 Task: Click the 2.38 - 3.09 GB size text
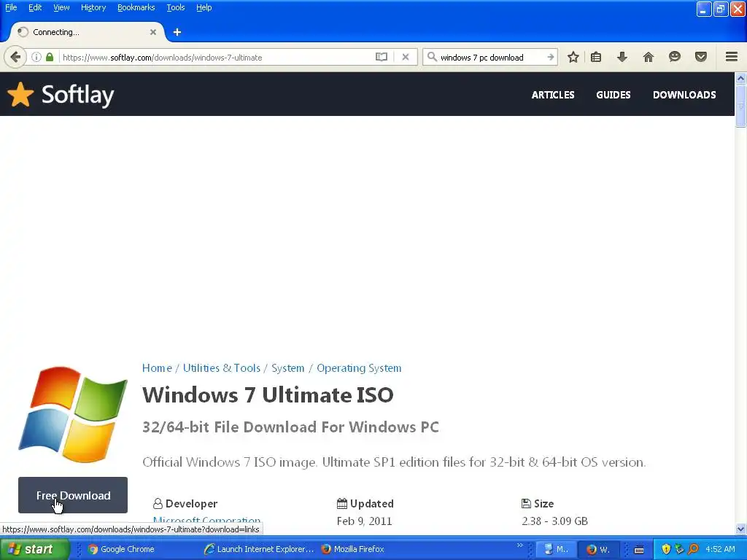[554, 521]
